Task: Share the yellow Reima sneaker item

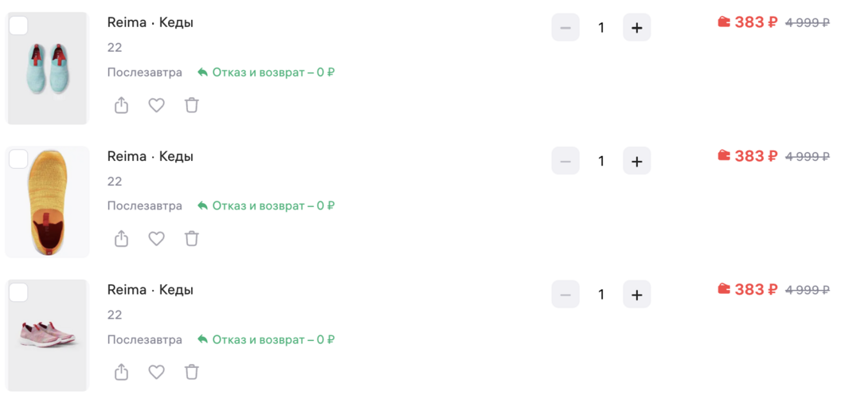Action: tap(121, 238)
